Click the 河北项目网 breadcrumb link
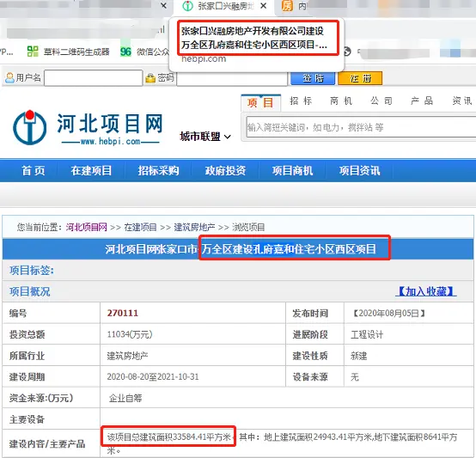The image size is (476, 458). pyautogui.click(x=87, y=227)
